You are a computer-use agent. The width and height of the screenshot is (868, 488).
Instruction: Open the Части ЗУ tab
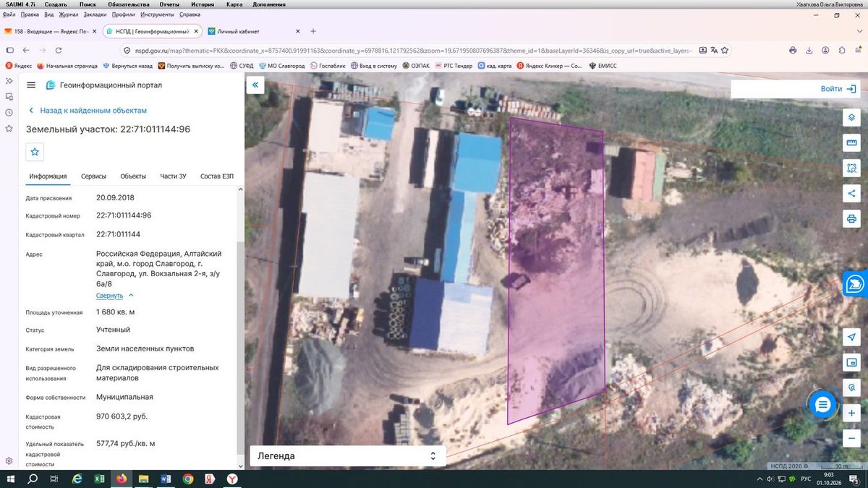[173, 176]
